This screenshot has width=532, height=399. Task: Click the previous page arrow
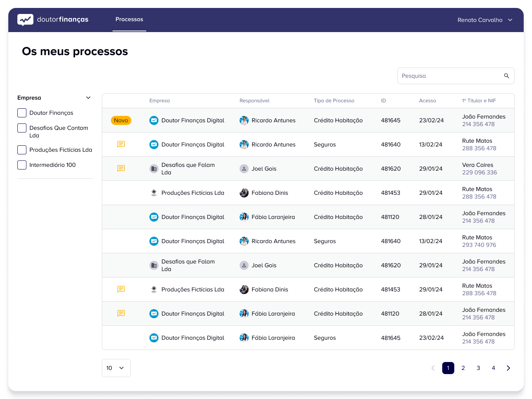(433, 368)
